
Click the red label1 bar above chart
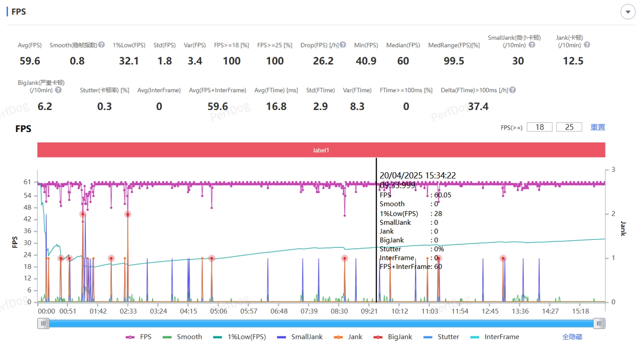coord(321,150)
